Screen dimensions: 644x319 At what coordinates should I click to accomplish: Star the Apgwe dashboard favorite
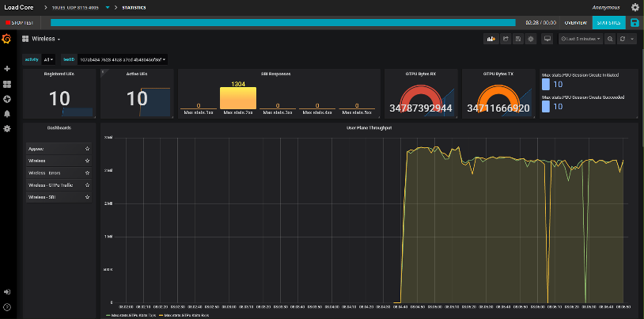pos(87,149)
